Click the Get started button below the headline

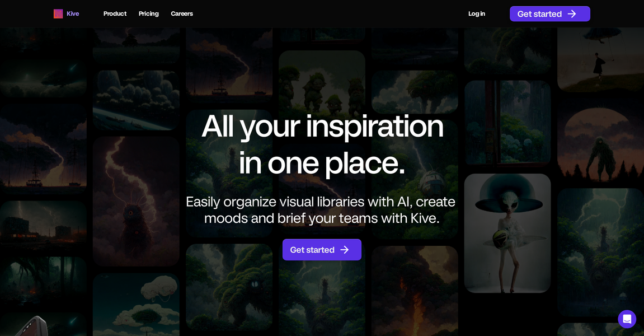(x=322, y=250)
